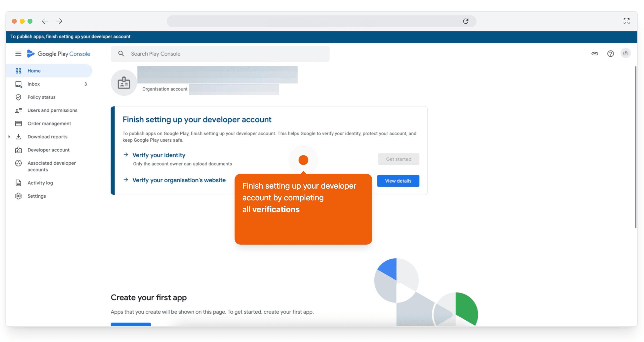Click the Download reports download icon
644x342 pixels.
(x=19, y=137)
